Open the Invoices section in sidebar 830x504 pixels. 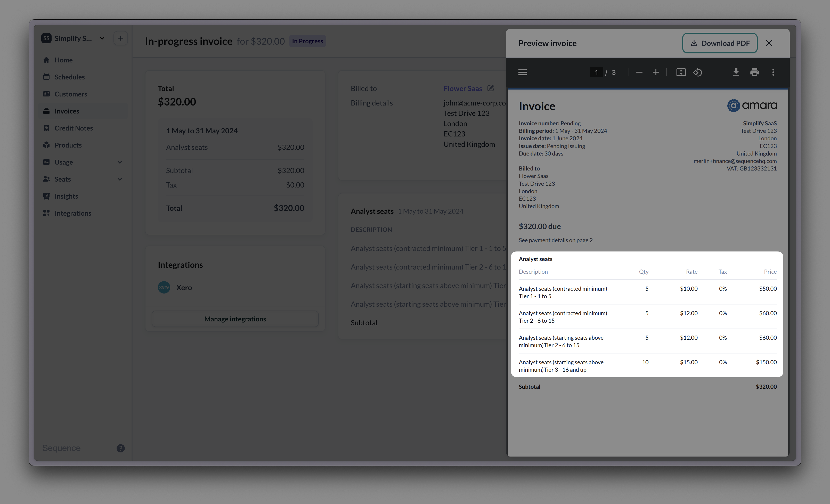coord(66,111)
